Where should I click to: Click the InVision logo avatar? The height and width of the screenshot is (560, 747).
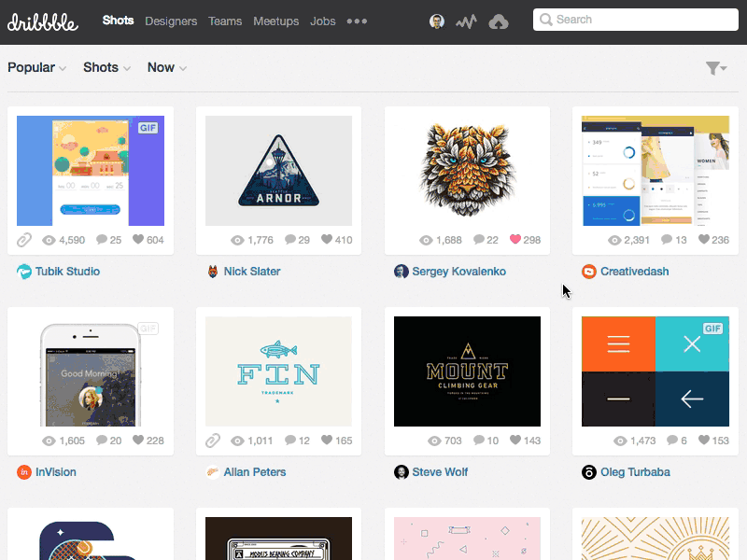click(x=24, y=472)
